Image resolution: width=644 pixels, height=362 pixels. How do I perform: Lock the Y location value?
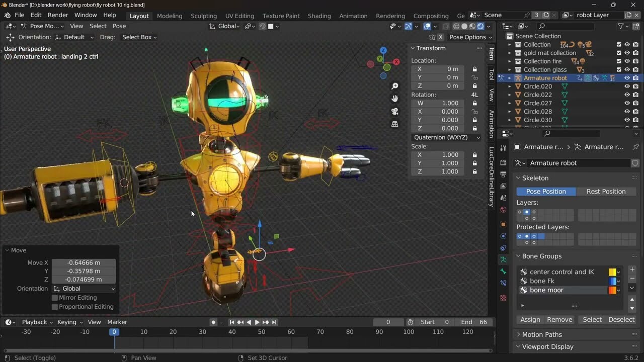(474, 77)
